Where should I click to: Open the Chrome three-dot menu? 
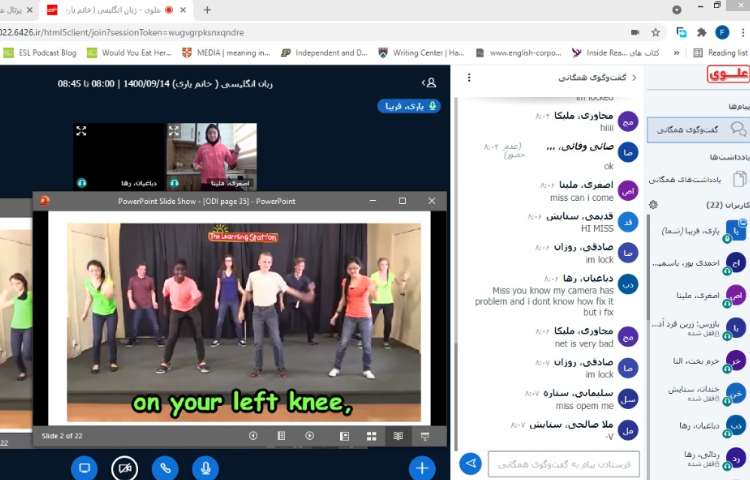[x=743, y=32]
